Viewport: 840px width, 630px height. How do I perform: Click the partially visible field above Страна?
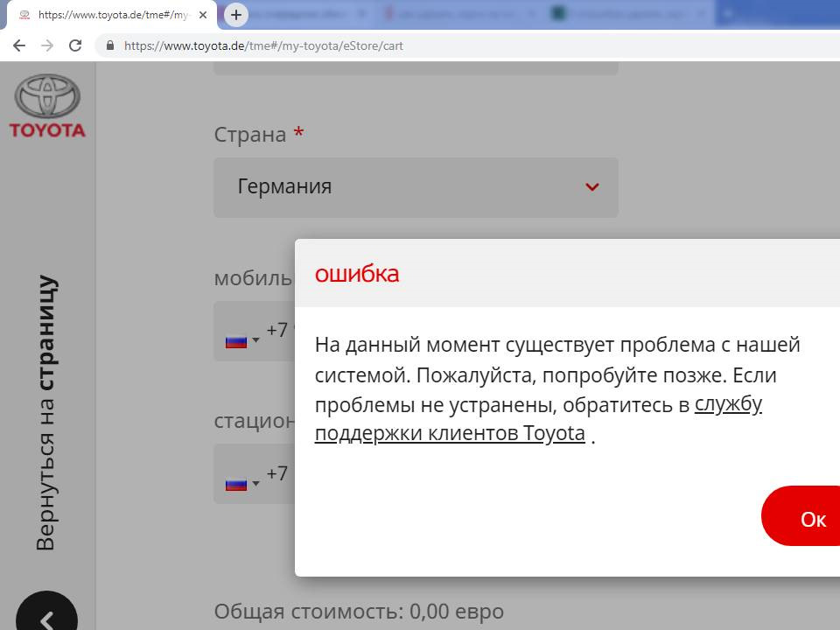pyautogui.click(x=416, y=68)
